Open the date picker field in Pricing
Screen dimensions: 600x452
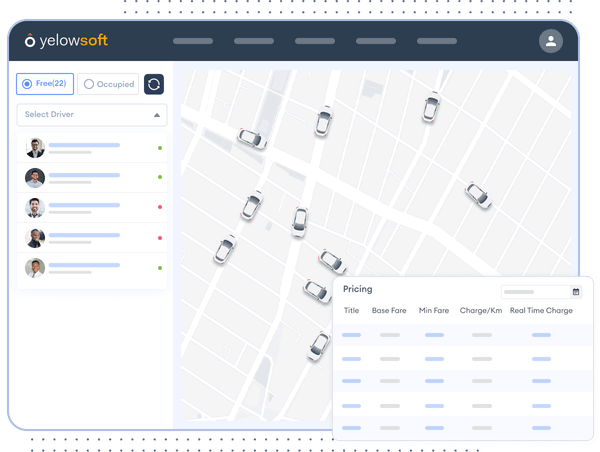coord(535,292)
